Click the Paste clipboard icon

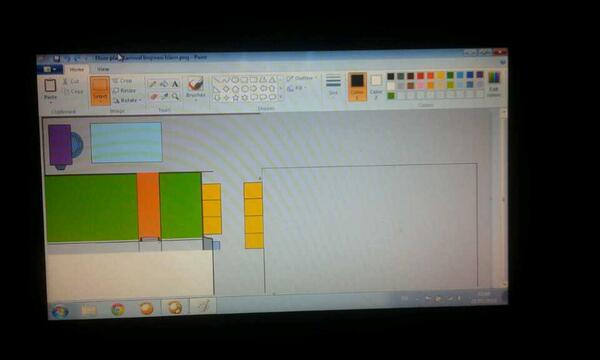coord(50,85)
